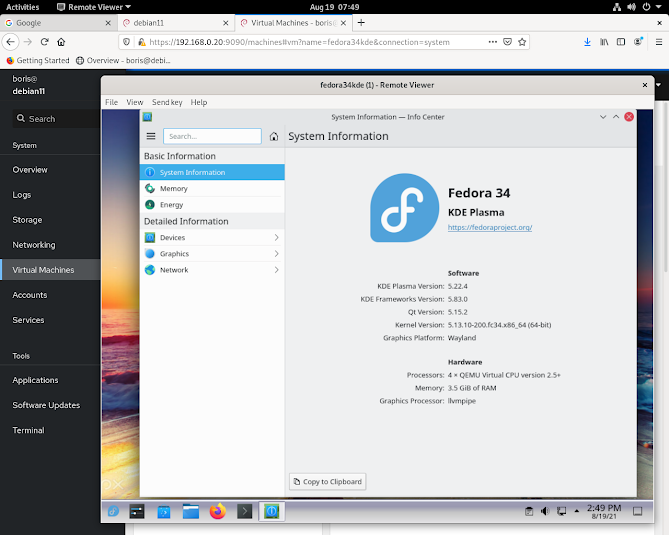Maximize the Info Center window
669x535 pixels.
pyautogui.click(x=616, y=117)
